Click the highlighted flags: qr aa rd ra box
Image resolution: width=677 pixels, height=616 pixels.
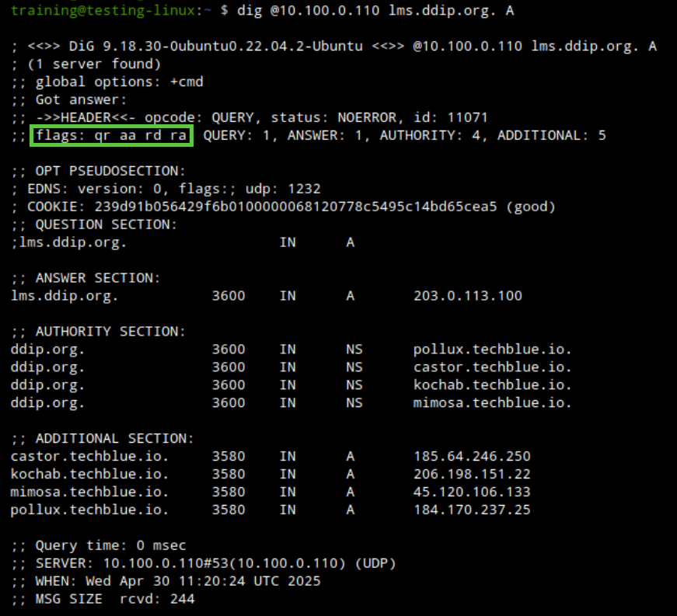click(x=111, y=136)
